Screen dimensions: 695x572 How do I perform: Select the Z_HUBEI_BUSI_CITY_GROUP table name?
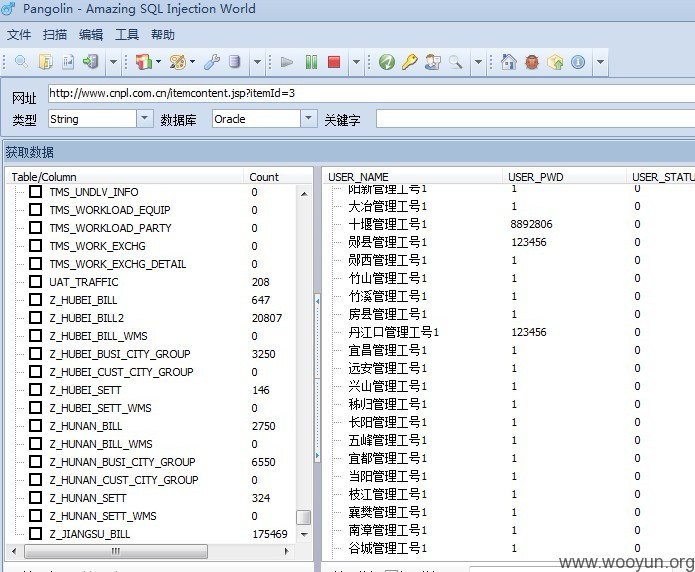click(x=120, y=354)
